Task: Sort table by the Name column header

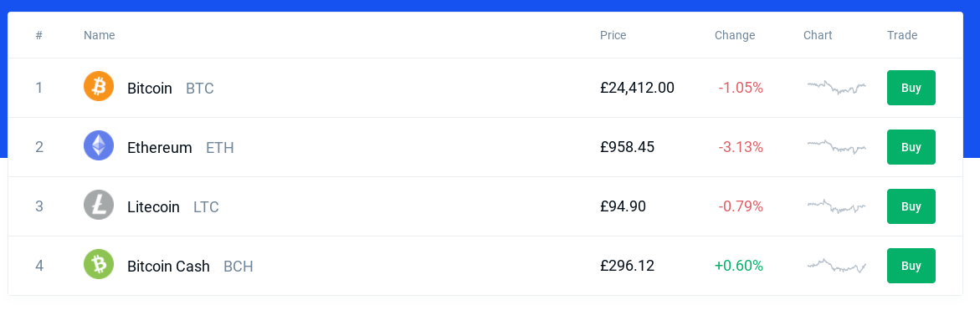Action: point(100,36)
